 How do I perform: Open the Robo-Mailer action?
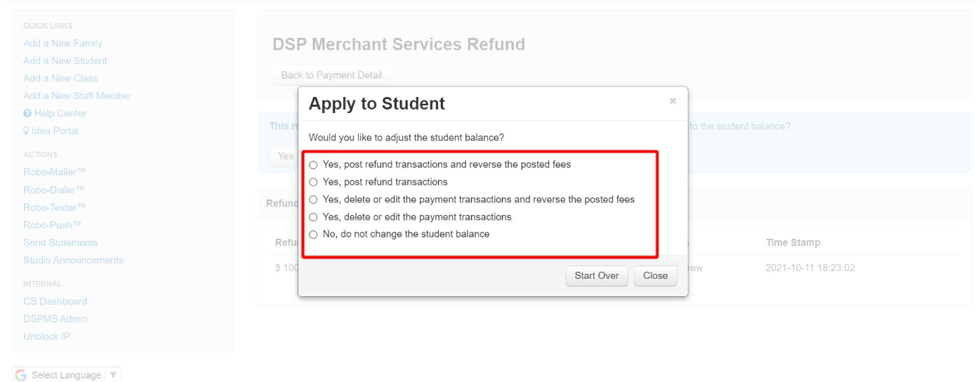[x=54, y=172]
